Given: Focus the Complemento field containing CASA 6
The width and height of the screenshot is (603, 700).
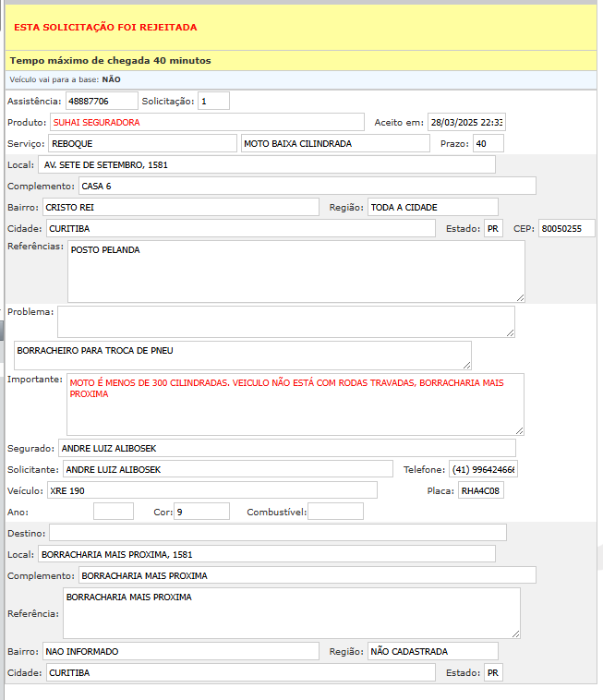Looking at the screenshot, I should [307, 186].
